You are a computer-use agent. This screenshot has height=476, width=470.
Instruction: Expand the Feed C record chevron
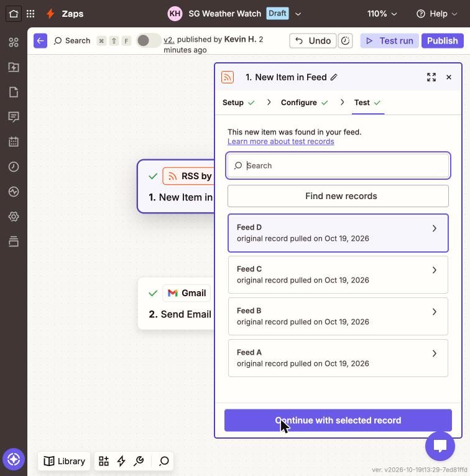point(434,270)
